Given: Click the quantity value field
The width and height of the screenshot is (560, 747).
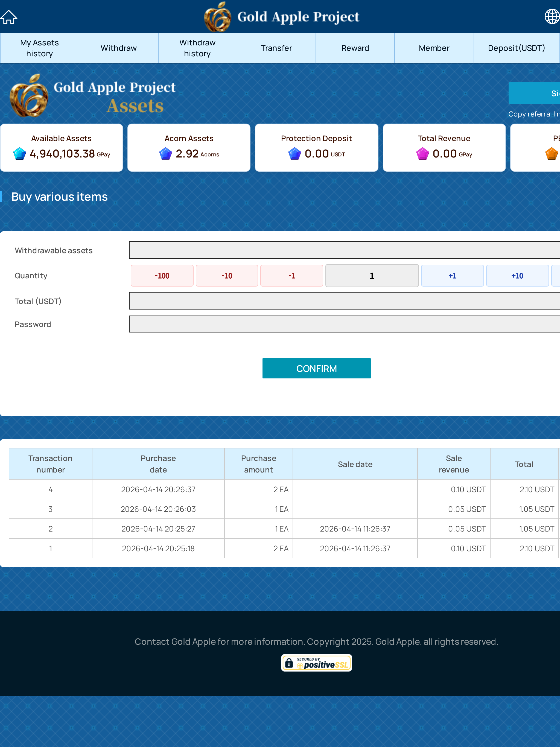Looking at the screenshot, I should (x=372, y=276).
